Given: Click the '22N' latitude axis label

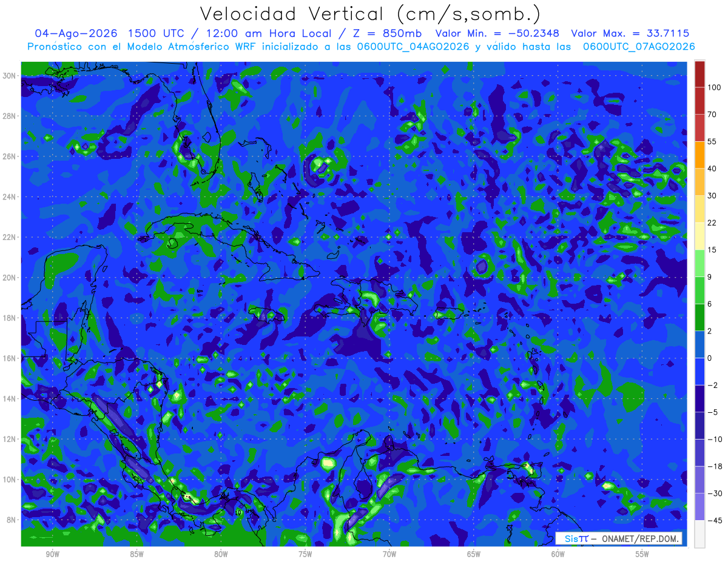Looking at the screenshot, I should click(10, 237).
